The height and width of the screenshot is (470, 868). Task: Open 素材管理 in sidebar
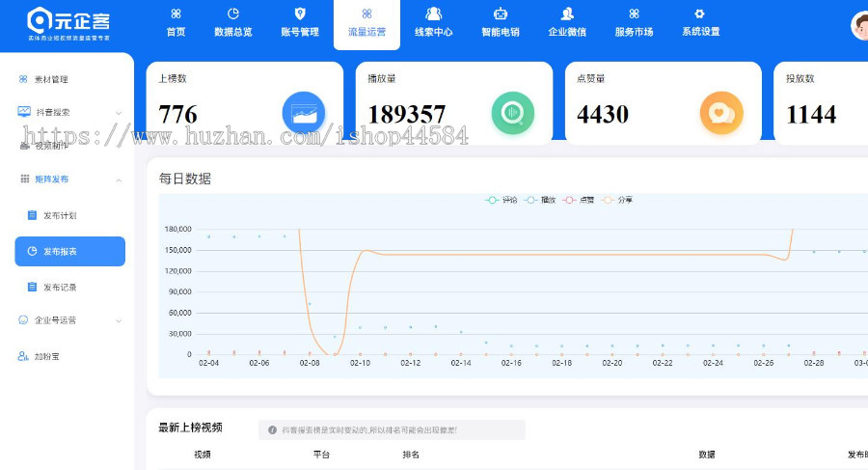51,79
